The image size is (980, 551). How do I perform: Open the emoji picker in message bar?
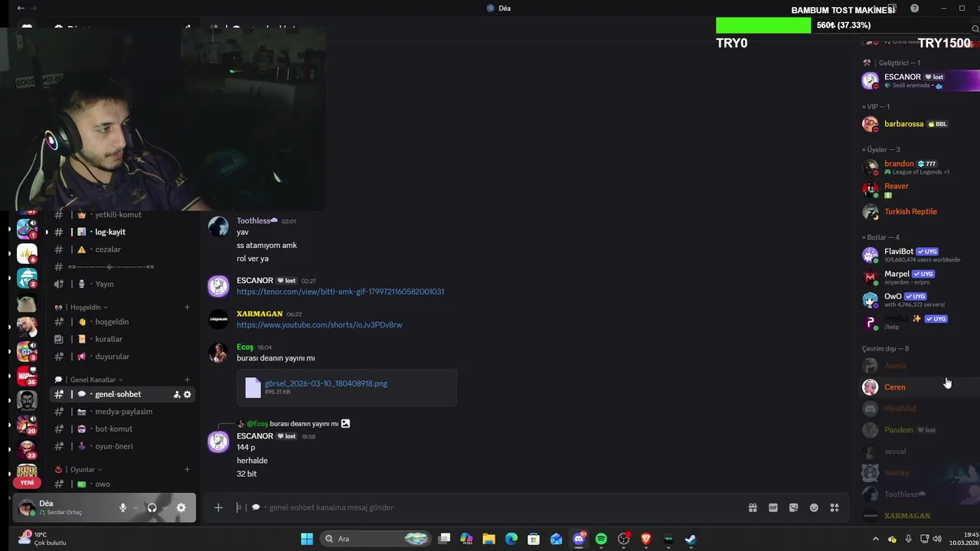pos(814,507)
